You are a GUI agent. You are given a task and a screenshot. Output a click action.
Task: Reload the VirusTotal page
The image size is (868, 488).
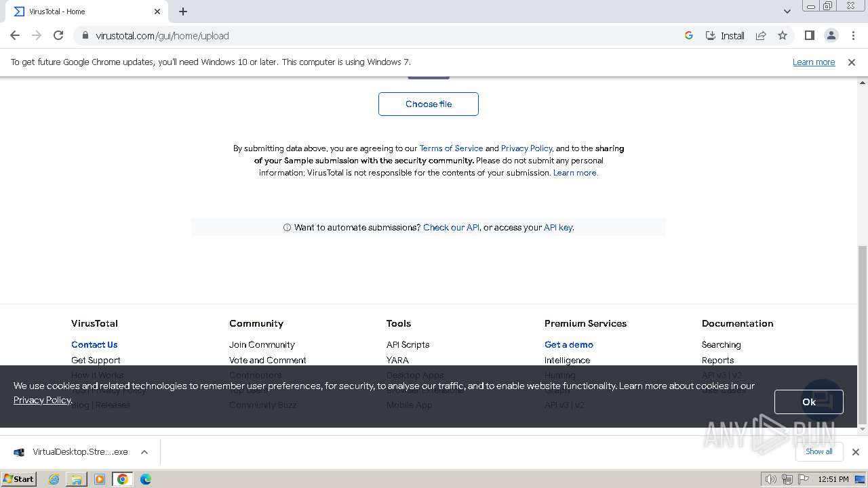click(x=58, y=35)
